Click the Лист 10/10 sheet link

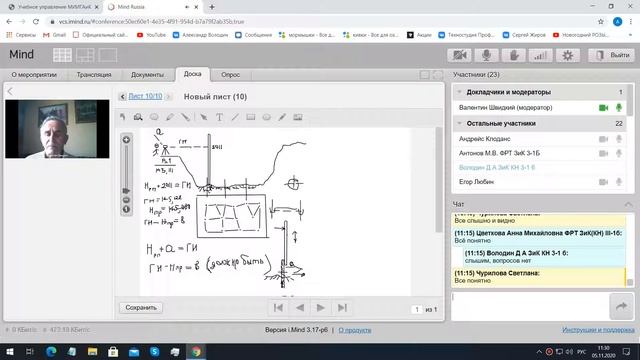click(145, 96)
